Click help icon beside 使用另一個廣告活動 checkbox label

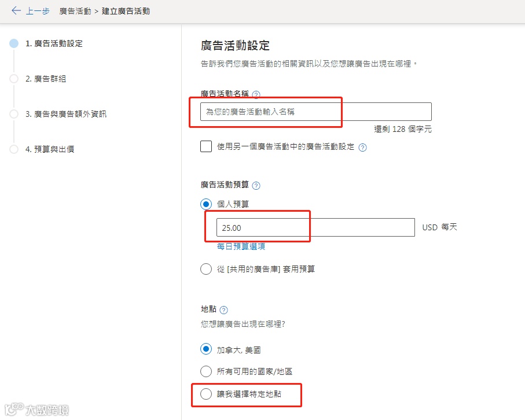click(363, 148)
